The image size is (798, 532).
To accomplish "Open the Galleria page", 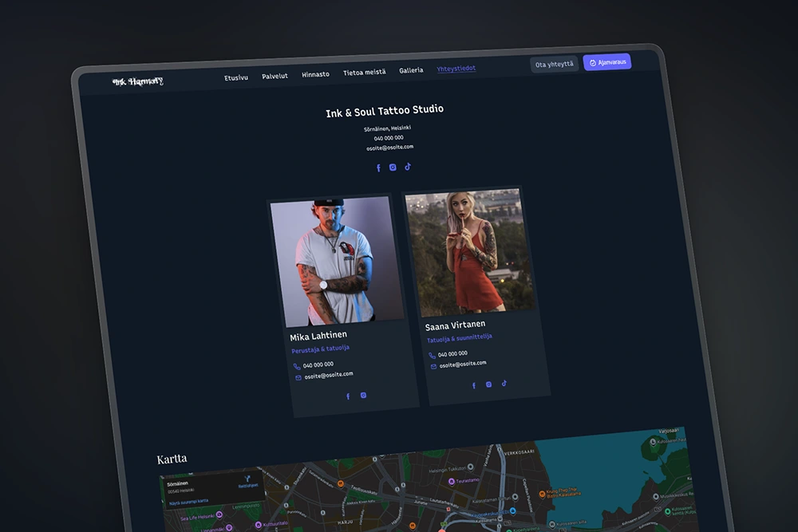I will [411, 70].
